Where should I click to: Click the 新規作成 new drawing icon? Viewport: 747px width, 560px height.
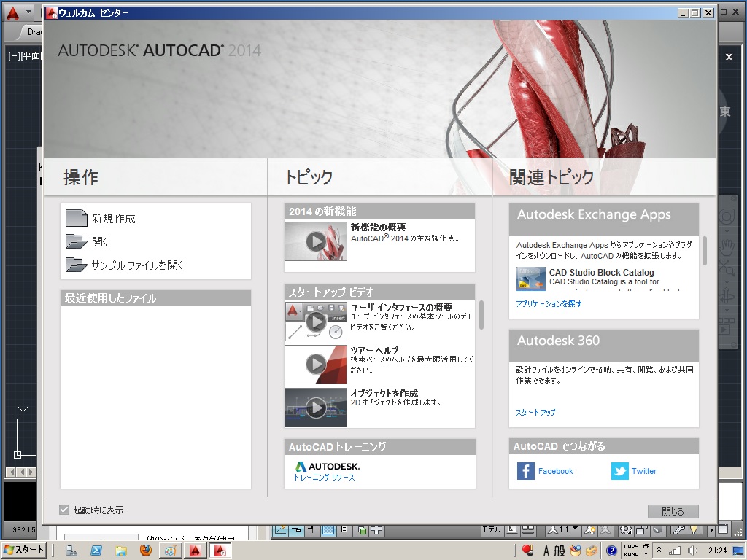(76, 218)
